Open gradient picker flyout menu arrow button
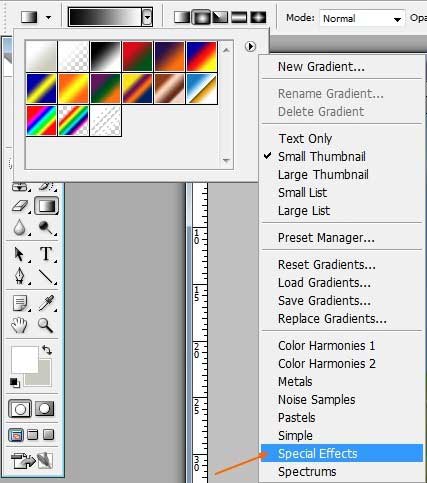Image resolution: width=427 pixels, height=483 pixels. coord(250,46)
